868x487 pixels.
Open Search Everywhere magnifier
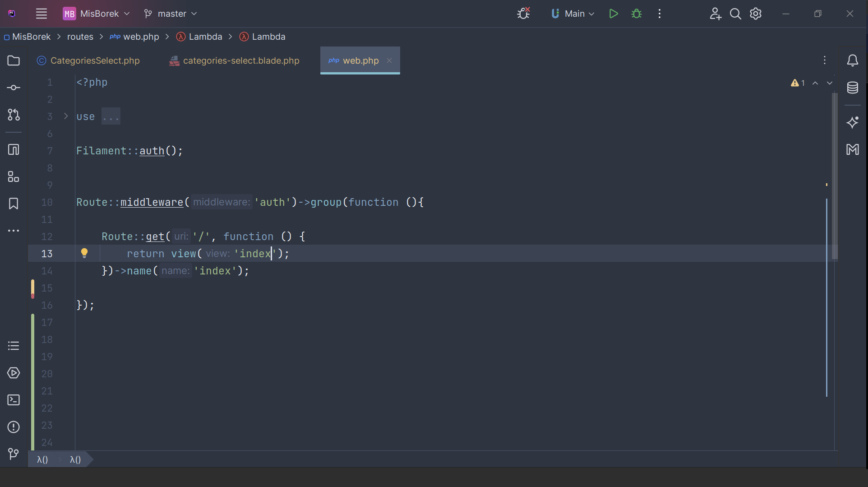[x=735, y=14]
